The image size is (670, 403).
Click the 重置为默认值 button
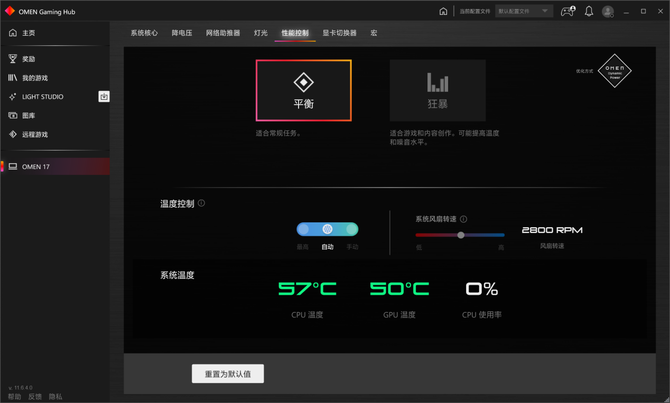pos(228,374)
